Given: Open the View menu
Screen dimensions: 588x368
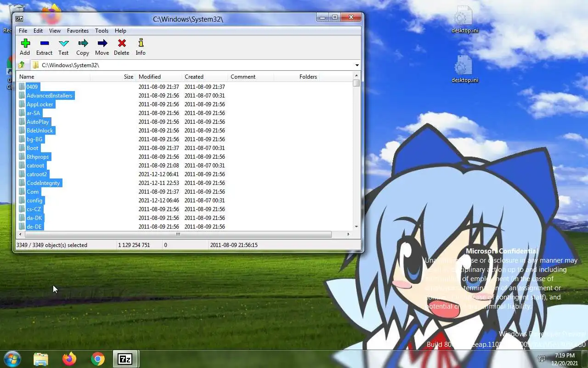Looking at the screenshot, I should [55, 31].
